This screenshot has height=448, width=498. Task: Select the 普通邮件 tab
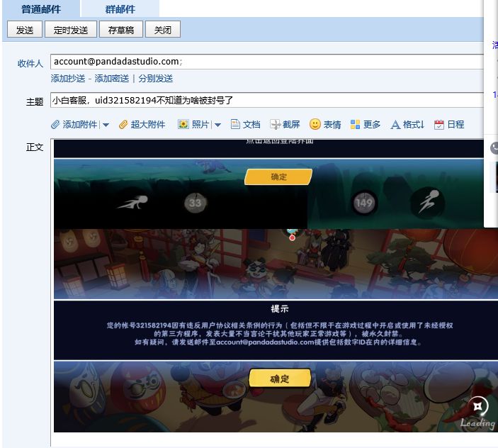(x=41, y=9)
